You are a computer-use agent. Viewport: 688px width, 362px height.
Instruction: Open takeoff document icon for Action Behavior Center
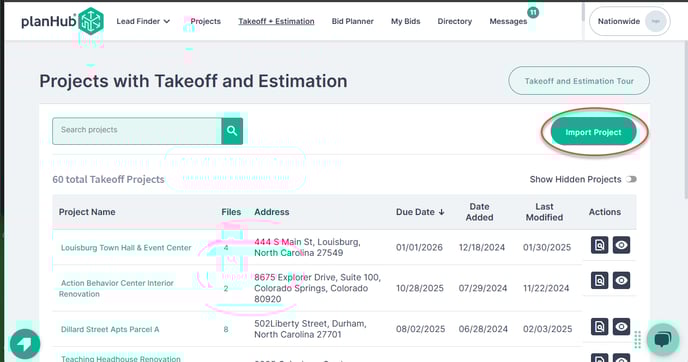(599, 280)
